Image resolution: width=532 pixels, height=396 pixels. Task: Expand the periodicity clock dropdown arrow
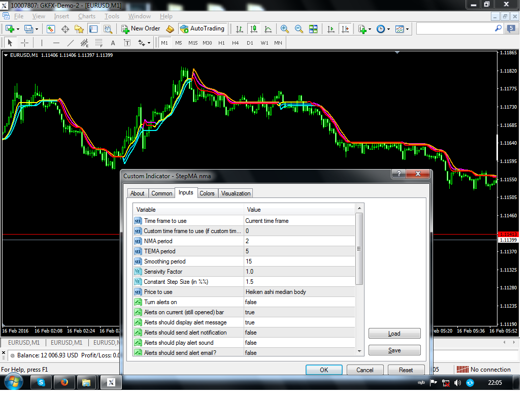(388, 29)
